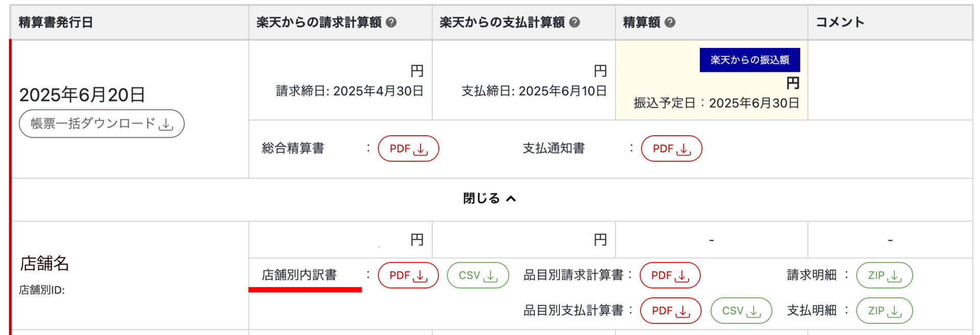Download 支払明細 ZIP file

click(x=884, y=311)
